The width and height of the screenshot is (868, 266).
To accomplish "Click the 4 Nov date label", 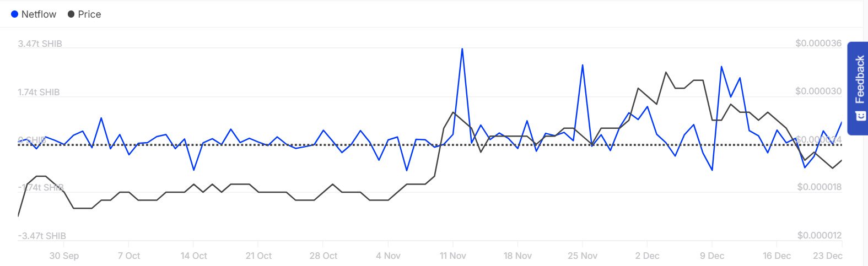I will click(x=388, y=256).
